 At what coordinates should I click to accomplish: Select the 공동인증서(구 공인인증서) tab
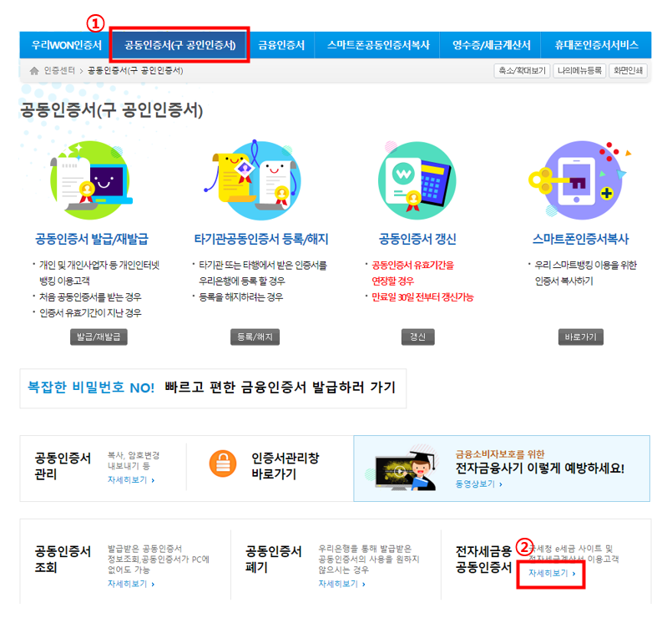[x=180, y=45]
